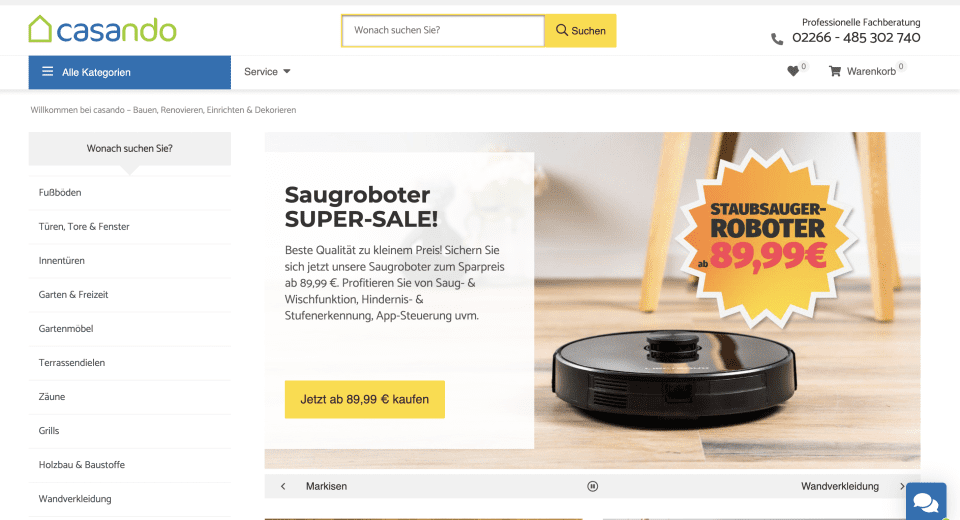The height and width of the screenshot is (520, 960).
Task: Click the casando house logo
Action: [x=102, y=29]
